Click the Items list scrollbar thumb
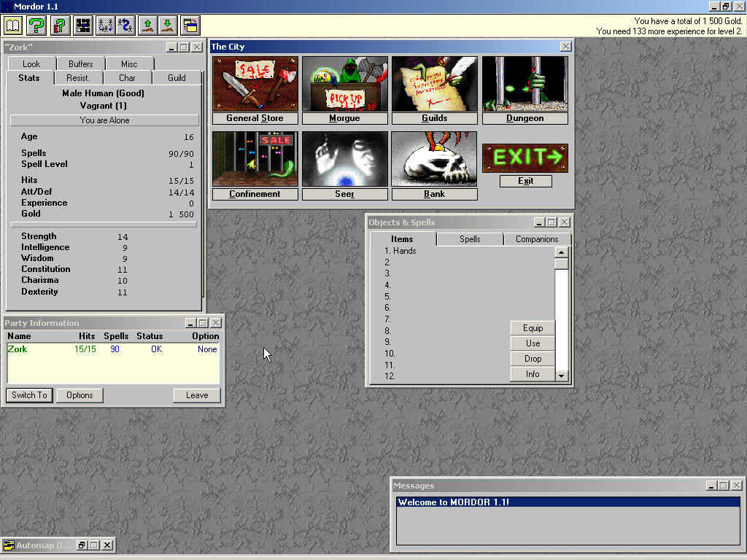This screenshot has width=747, height=560. coord(562,264)
